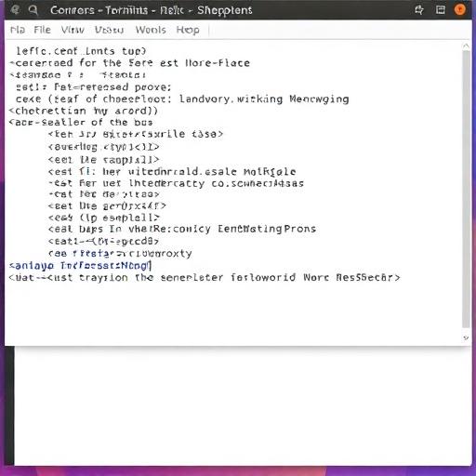Click the first line ending 'tup)'
The image size is (476, 476).
[81, 51]
